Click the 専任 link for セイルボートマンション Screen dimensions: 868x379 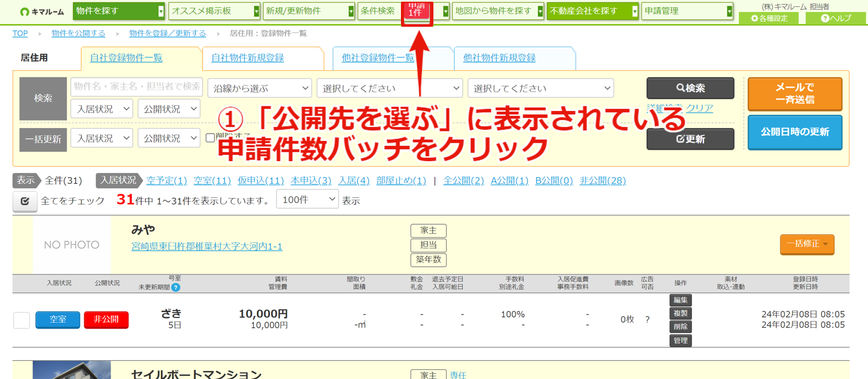458,375
